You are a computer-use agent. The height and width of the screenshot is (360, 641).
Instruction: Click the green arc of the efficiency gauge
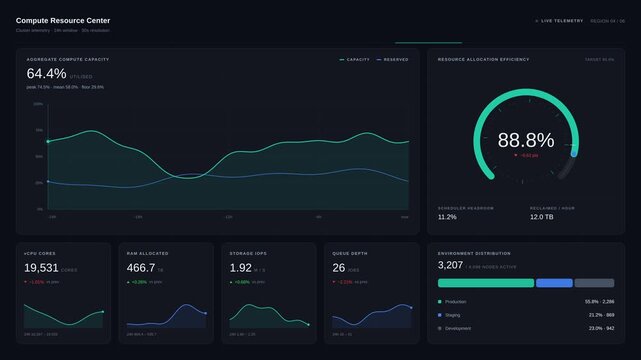tap(526, 92)
